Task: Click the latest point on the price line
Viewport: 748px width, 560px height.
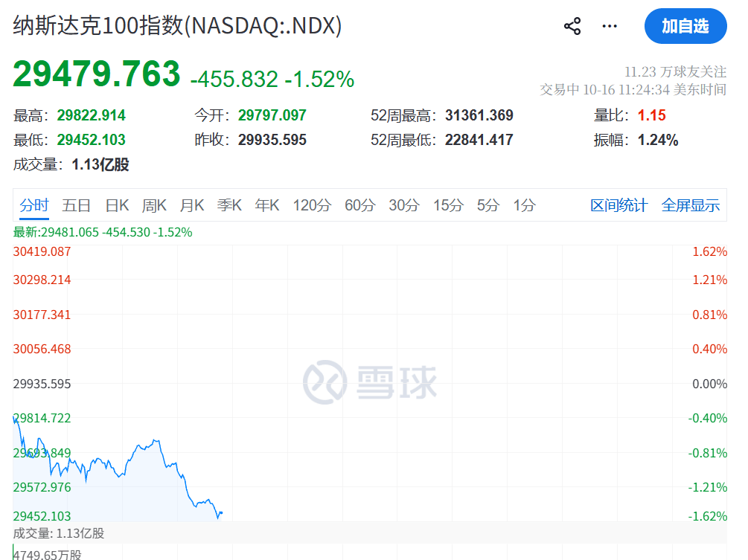Action: pyautogui.click(x=221, y=513)
